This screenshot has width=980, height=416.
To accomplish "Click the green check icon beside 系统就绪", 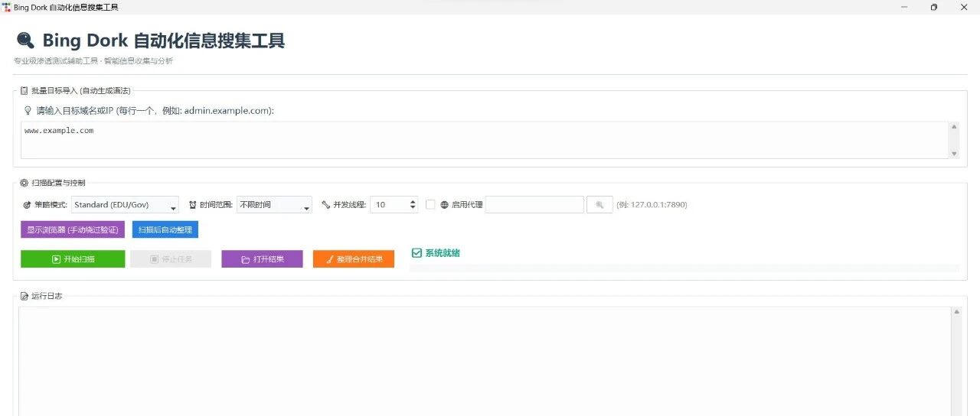I will (x=416, y=253).
